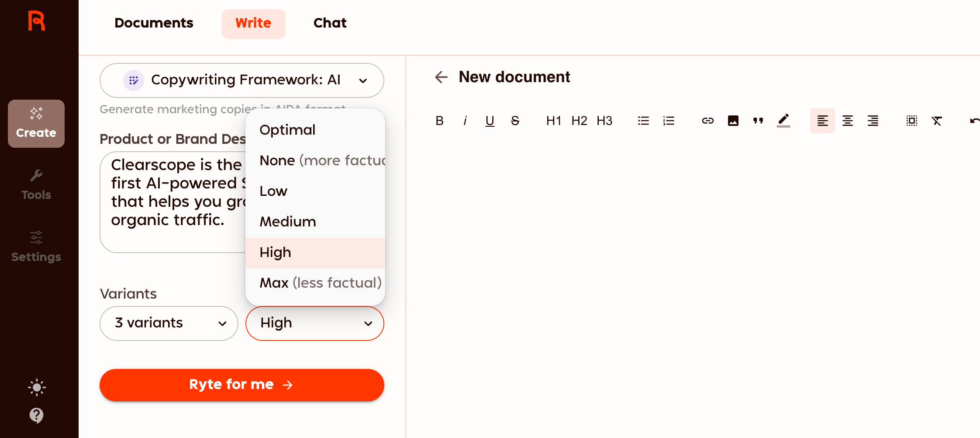The image size is (980, 438).
Task: Open the 3 variants dropdown
Action: pos(169,323)
